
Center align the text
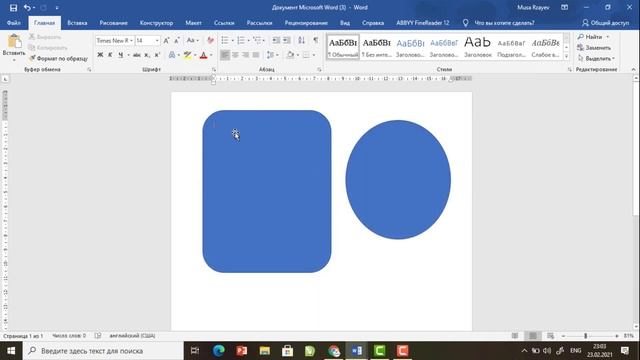pos(235,55)
